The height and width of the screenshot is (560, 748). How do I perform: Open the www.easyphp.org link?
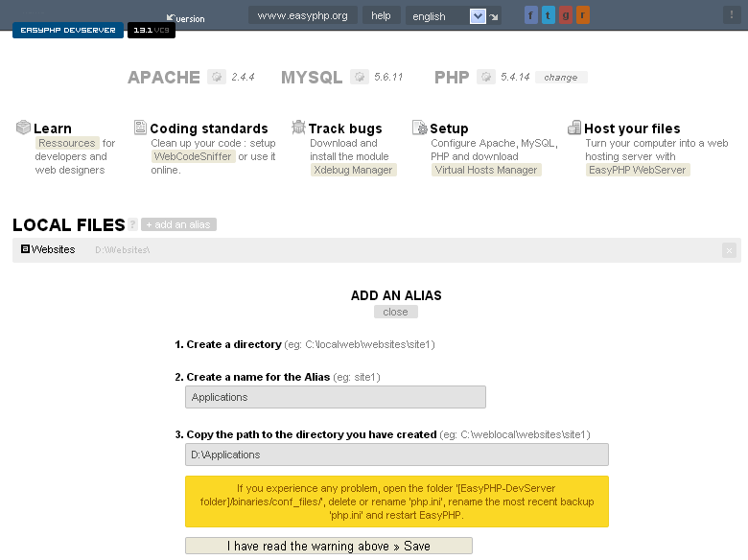302,15
